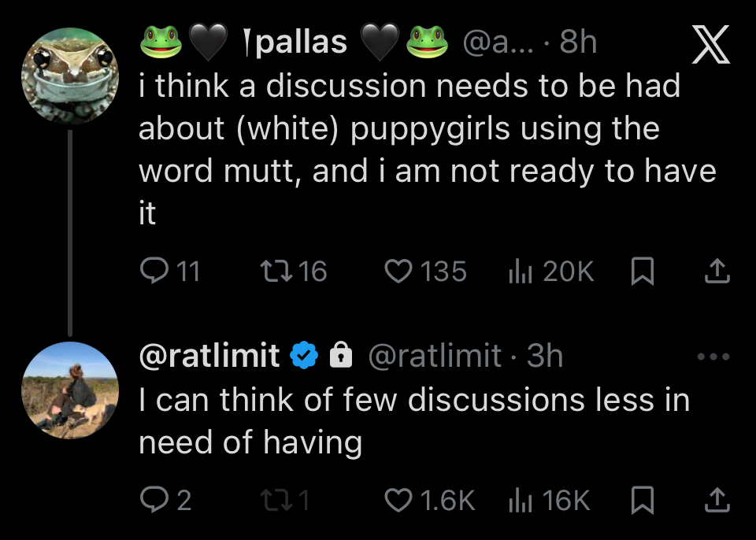756x540 pixels.
Task: Open ratlimit's profile picture
Action: pyautogui.click(x=69, y=390)
